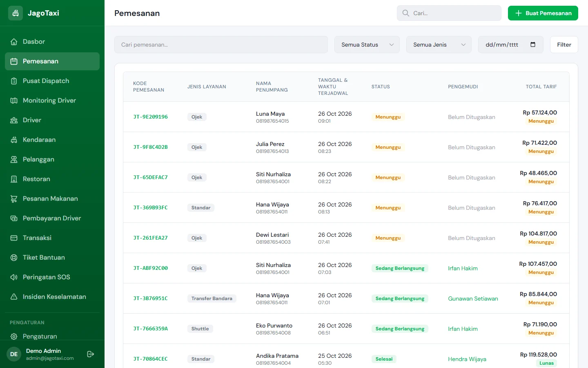
Task: Open booking code JT-70864CEC
Action: 150,359
